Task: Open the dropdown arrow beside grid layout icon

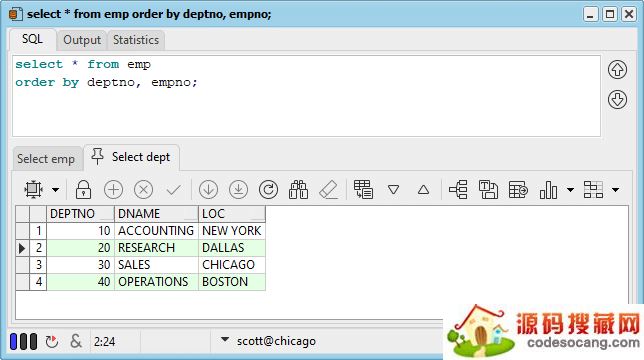Action: [615, 190]
